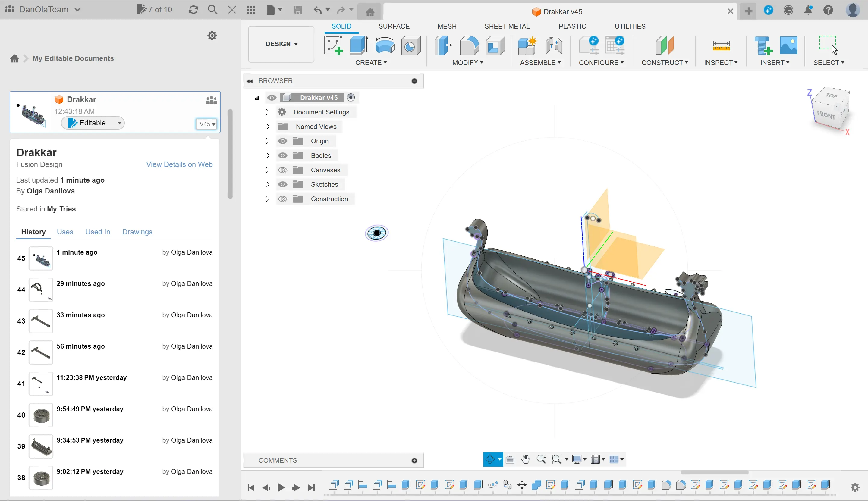Click the FRONT face of ViewCube
The image size is (868, 501).
click(826, 115)
